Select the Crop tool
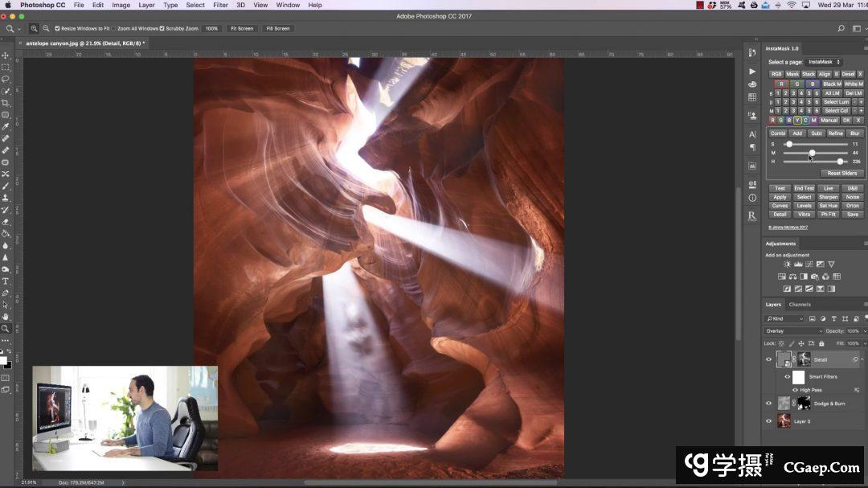The width and height of the screenshot is (868, 488). pyautogui.click(x=6, y=103)
